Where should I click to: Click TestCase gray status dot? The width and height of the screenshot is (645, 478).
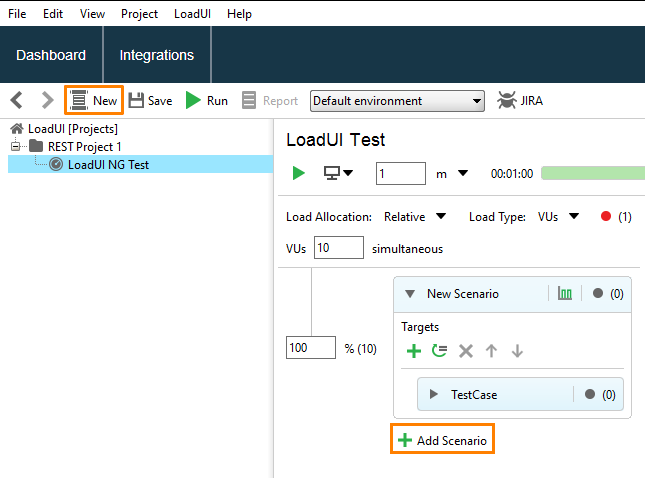click(589, 394)
